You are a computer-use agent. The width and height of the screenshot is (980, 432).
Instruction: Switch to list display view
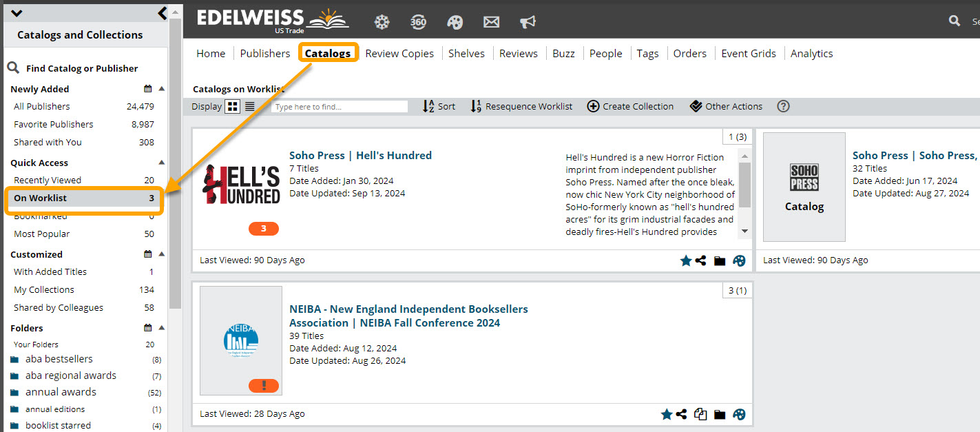coord(250,106)
